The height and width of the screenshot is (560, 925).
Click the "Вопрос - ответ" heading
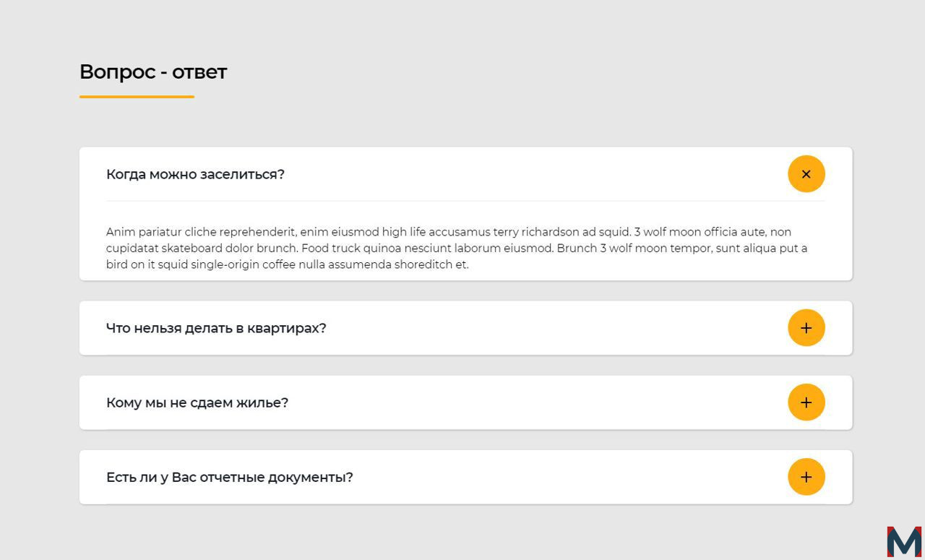153,72
